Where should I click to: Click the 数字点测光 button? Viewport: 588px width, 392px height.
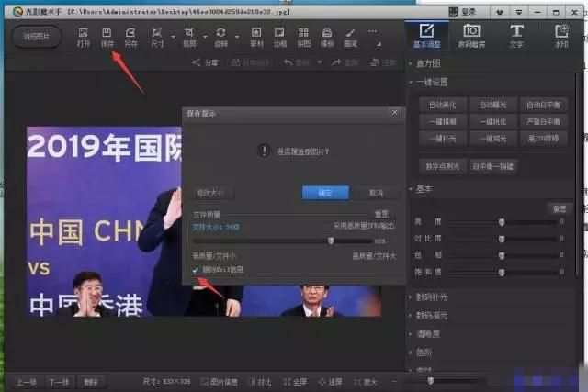point(443,166)
